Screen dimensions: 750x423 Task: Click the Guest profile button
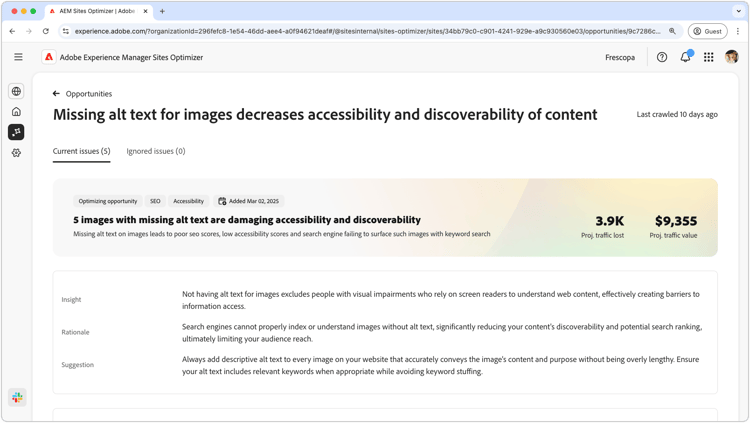707,31
